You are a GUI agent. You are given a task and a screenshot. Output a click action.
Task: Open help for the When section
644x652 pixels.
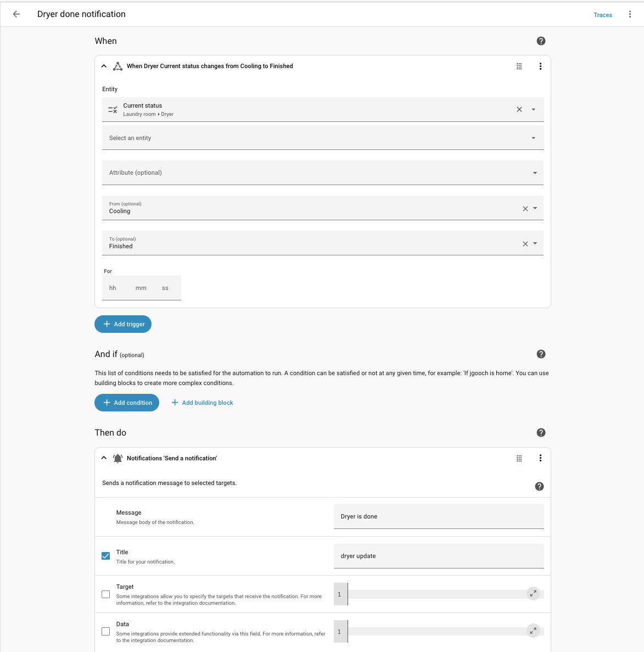tap(541, 41)
